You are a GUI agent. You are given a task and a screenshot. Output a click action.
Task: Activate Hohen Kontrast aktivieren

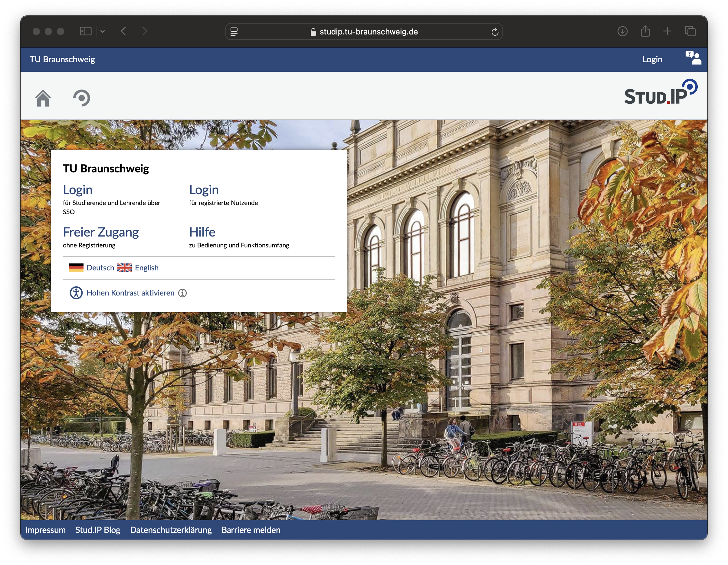[x=130, y=293]
